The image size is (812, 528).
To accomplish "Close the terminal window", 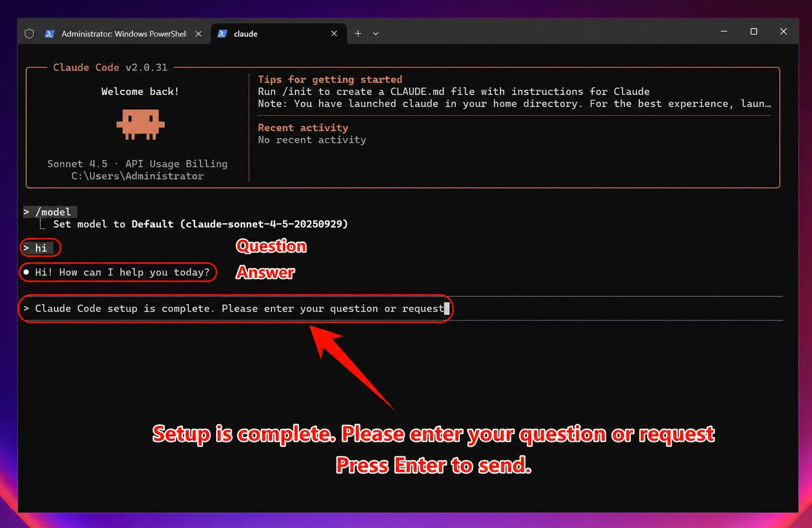I will coord(783,31).
